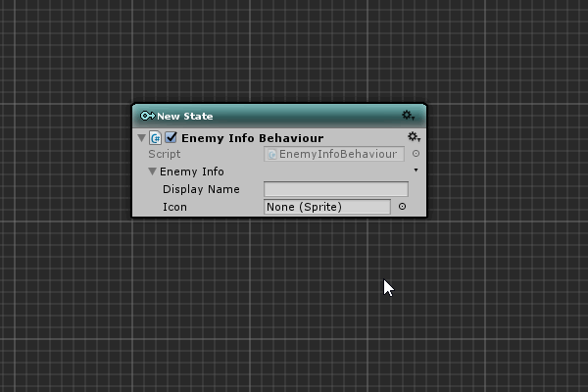Click the Display Name property label
Image resolution: width=588 pixels, height=392 pixels.
click(x=201, y=189)
